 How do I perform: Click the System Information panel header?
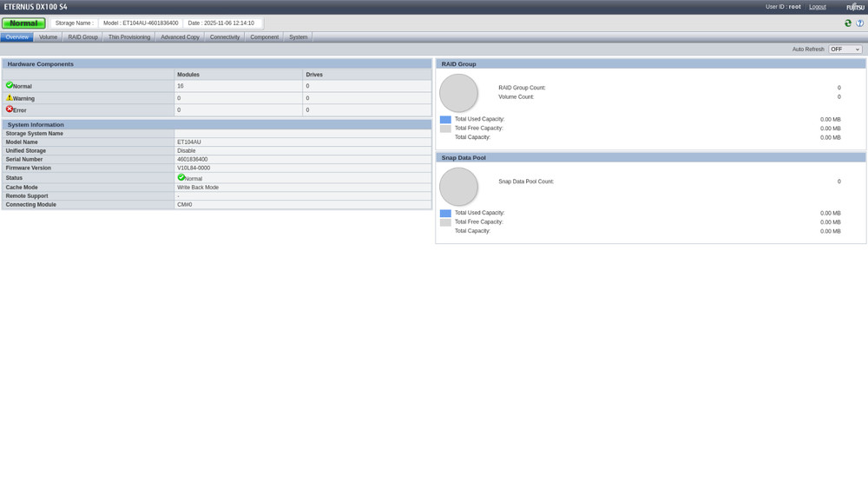click(x=217, y=124)
